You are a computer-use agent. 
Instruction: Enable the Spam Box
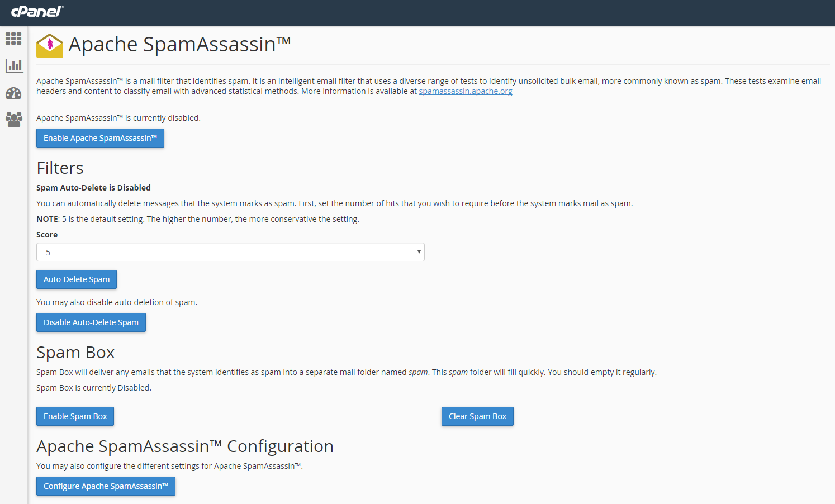(x=74, y=416)
